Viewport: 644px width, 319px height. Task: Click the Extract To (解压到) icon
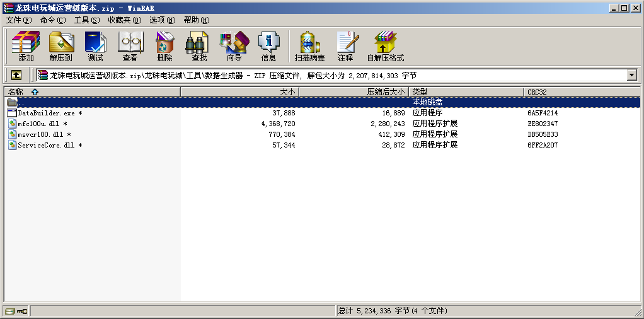[61, 46]
